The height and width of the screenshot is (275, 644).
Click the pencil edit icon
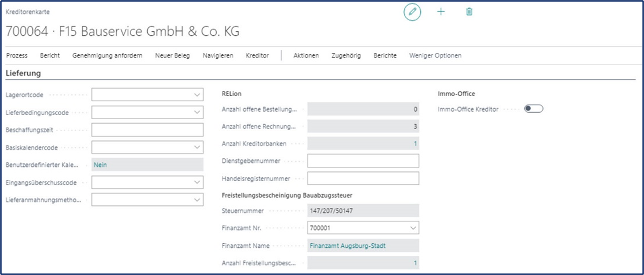[x=412, y=12]
